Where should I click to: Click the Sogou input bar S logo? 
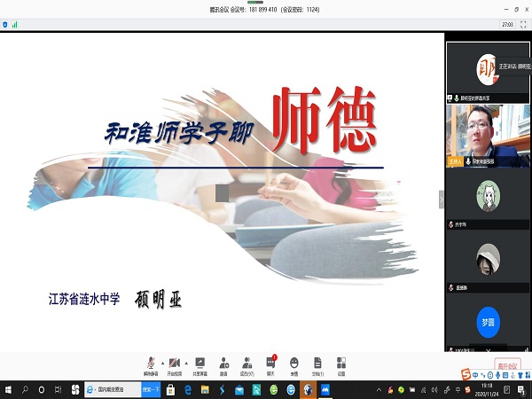[466, 374]
